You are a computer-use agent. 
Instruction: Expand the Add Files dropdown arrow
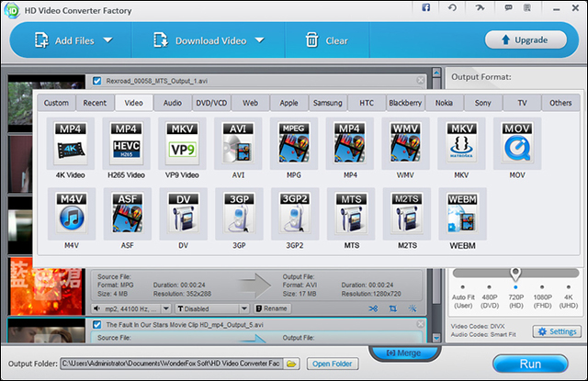[108, 39]
